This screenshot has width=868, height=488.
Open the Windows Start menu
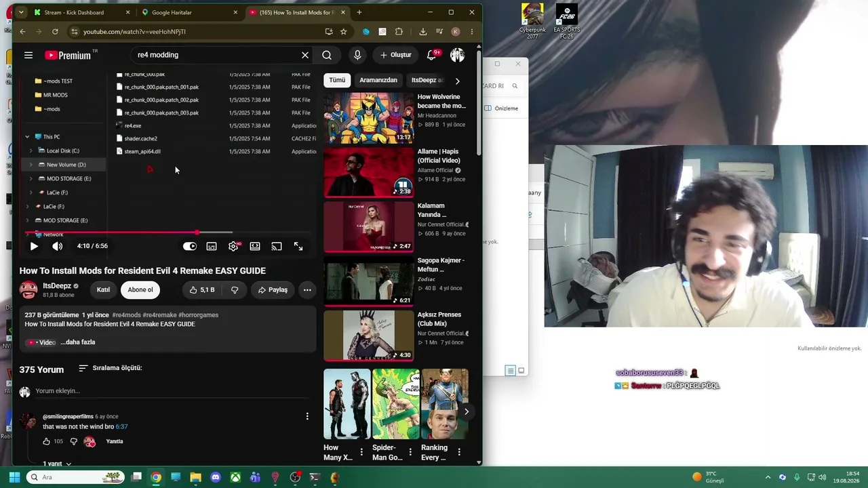click(14, 477)
